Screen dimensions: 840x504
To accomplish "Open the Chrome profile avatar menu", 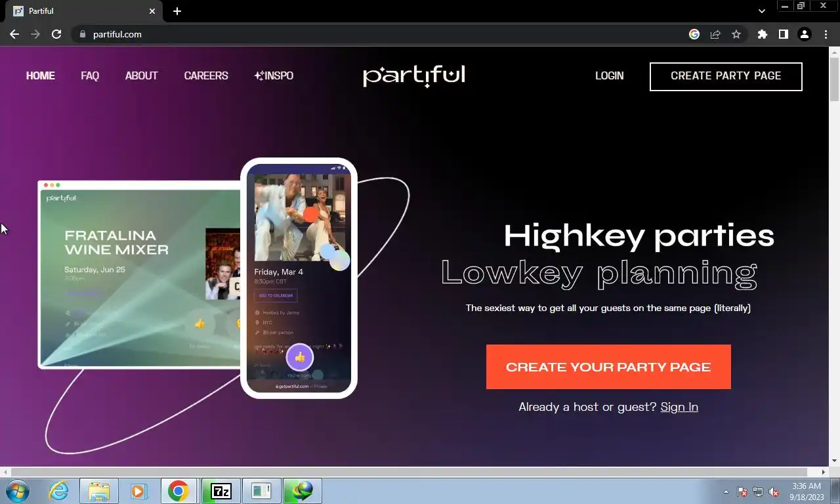I will click(x=804, y=34).
